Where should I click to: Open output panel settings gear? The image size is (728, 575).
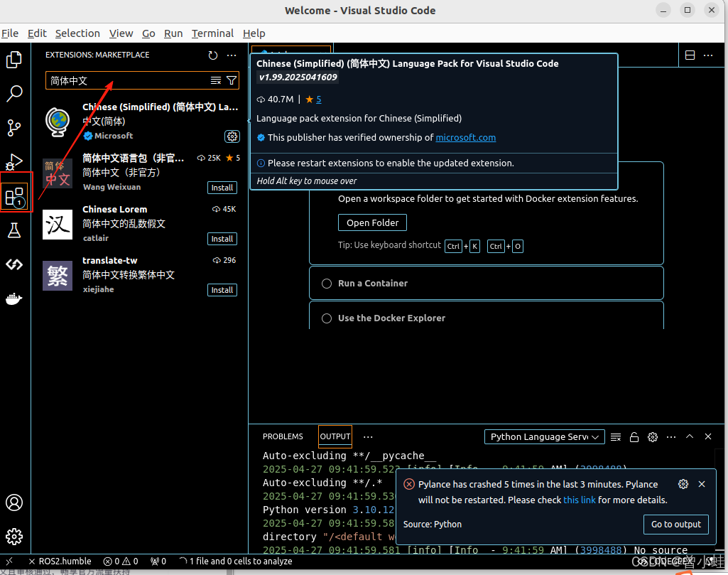(x=653, y=437)
